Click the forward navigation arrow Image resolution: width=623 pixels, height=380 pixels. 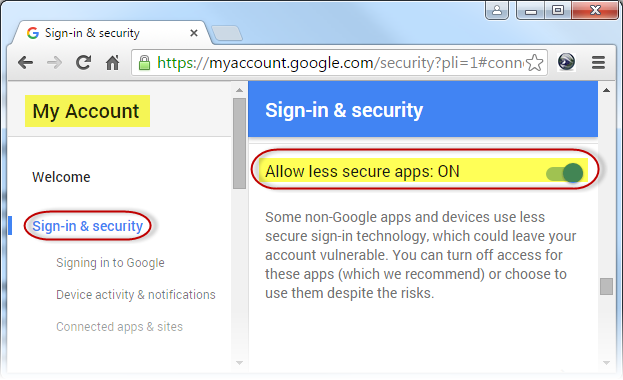pos(54,62)
